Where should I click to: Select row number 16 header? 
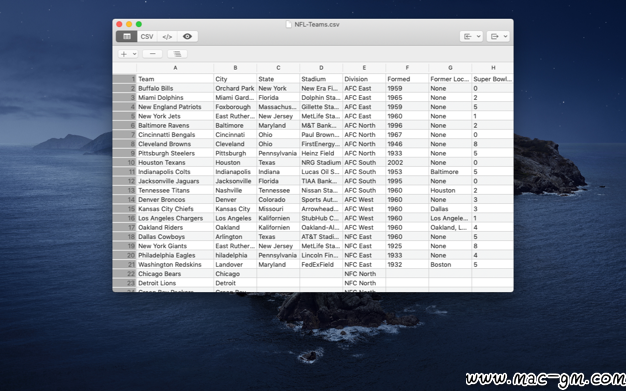(x=125, y=218)
